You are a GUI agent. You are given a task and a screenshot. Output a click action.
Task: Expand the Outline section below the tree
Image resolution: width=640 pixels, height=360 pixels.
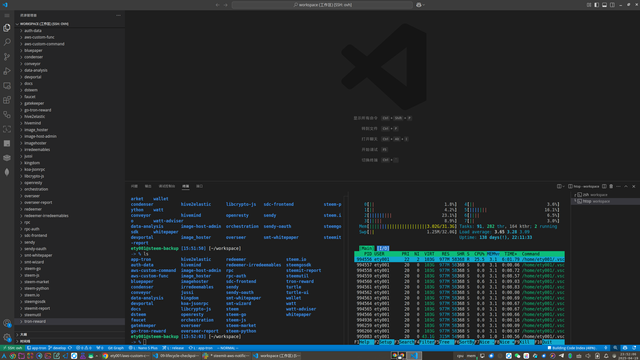pos(70,335)
